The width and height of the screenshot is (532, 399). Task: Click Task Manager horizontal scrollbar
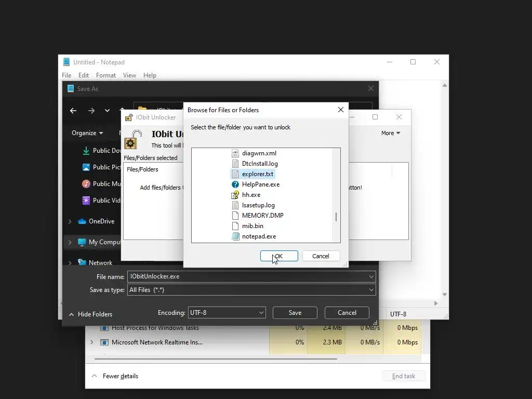tap(216, 358)
